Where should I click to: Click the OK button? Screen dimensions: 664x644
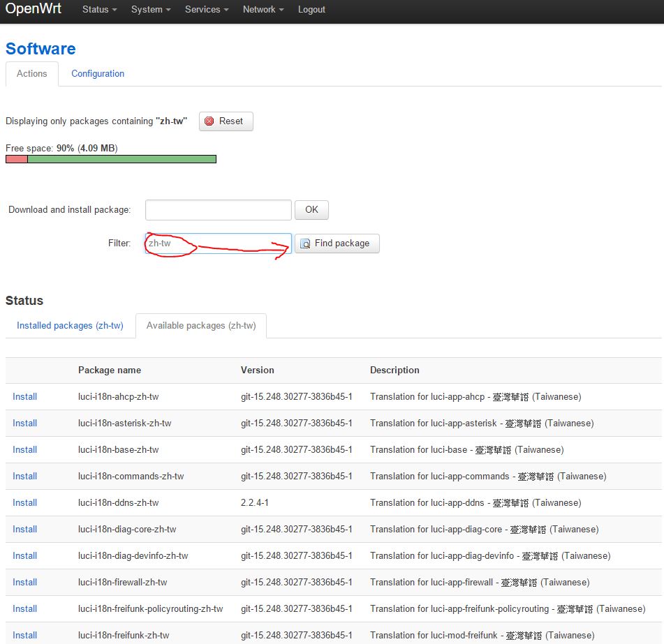pyautogui.click(x=311, y=210)
